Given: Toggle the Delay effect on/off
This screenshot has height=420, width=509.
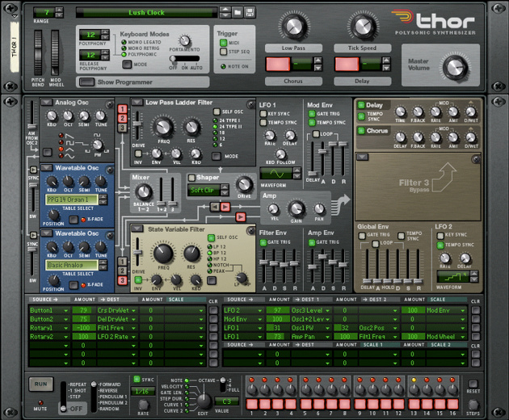Looking at the screenshot, I should 361,105.
